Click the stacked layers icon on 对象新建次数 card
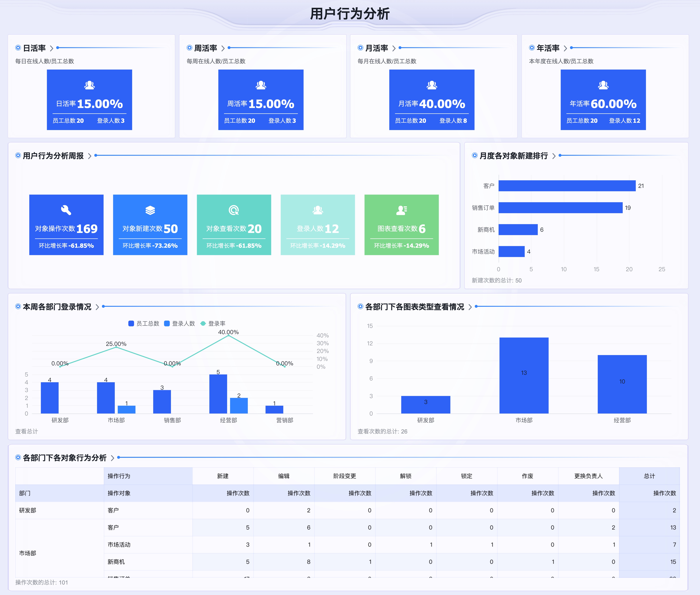 click(x=150, y=210)
